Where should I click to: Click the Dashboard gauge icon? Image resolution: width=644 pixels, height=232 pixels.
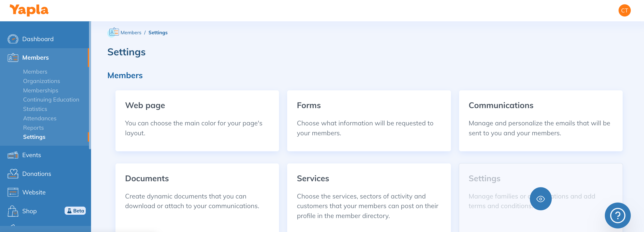tap(13, 39)
